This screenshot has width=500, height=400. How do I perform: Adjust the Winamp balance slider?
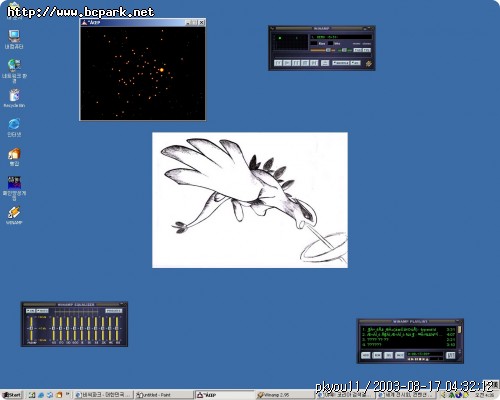click(344, 50)
